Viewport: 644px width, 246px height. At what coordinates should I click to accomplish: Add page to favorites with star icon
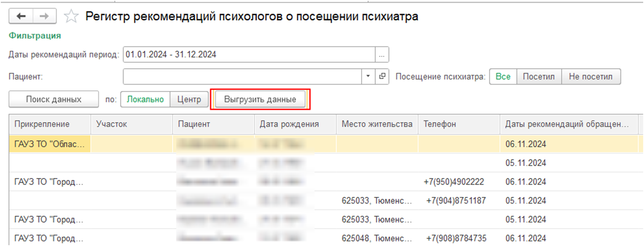coord(72,17)
